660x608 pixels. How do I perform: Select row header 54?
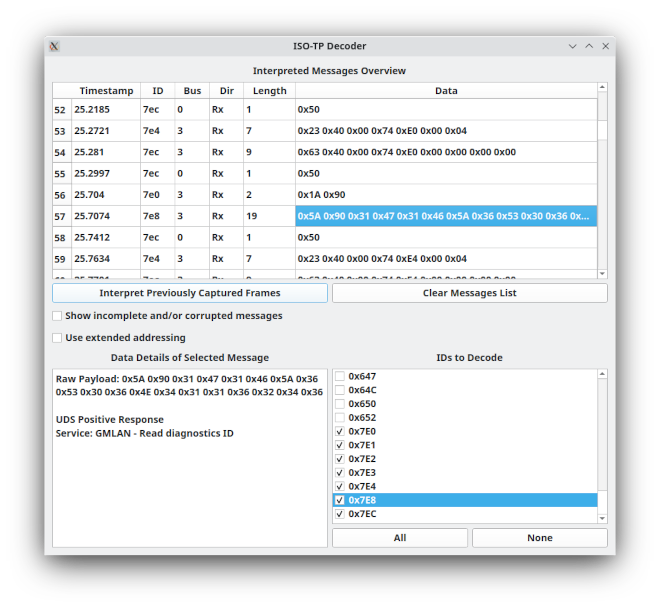62,152
